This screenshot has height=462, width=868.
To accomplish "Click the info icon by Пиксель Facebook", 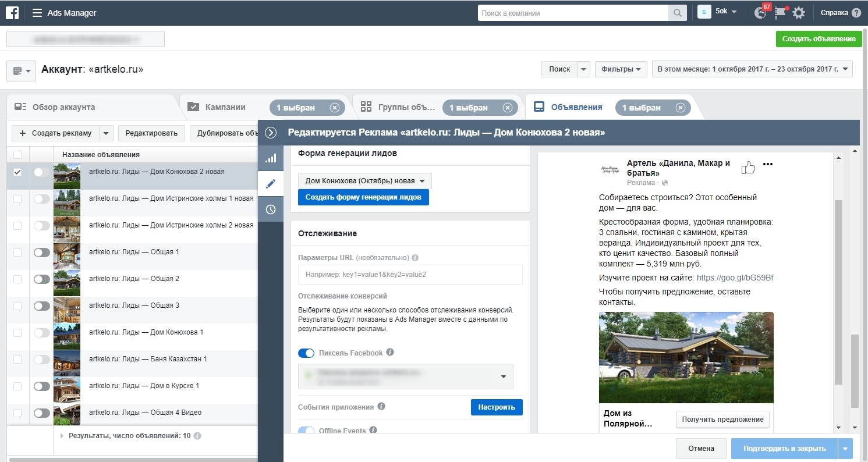I will coord(390,353).
